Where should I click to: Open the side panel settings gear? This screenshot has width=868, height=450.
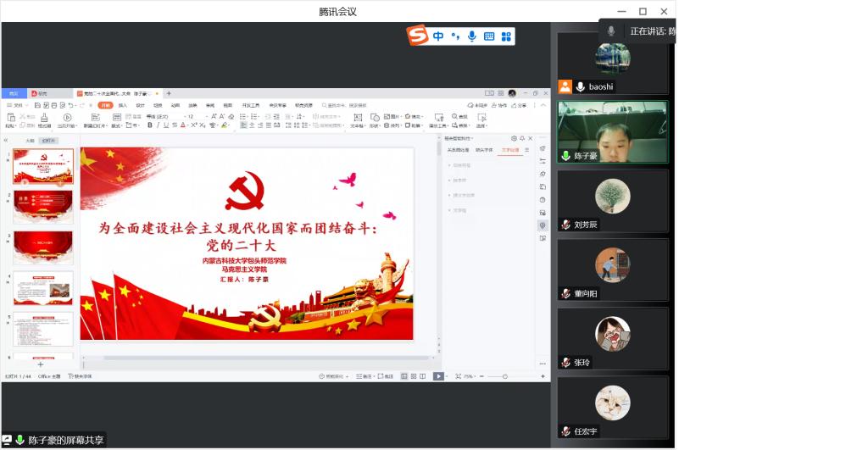click(514, 138)
